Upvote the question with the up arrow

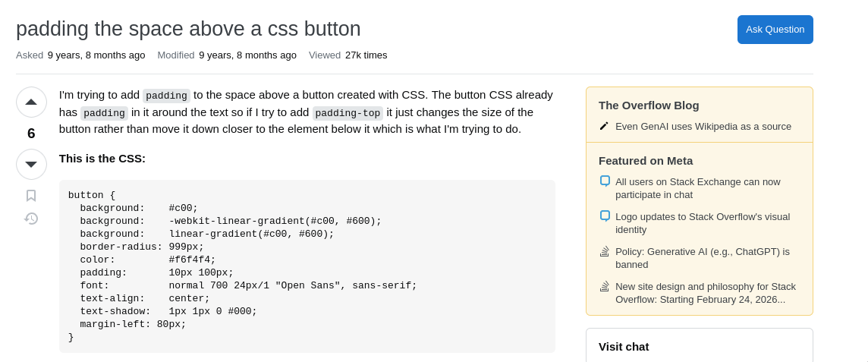(x=31, y=102)
